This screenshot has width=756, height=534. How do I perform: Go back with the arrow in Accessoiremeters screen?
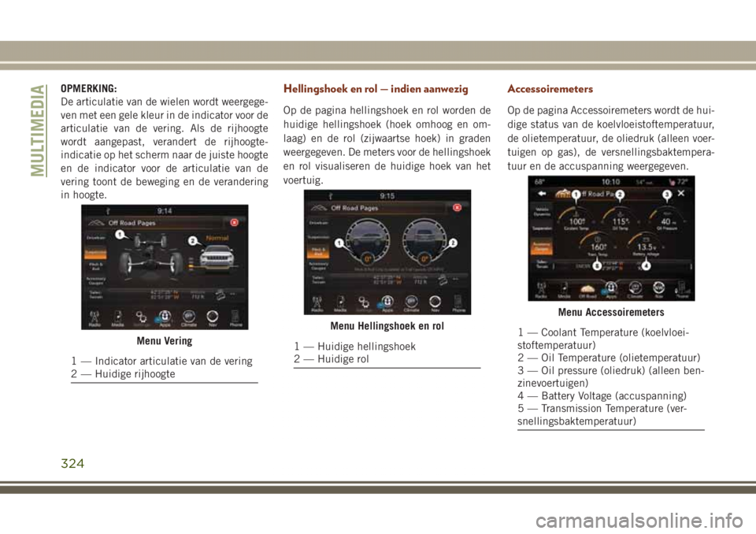(543, 194)
